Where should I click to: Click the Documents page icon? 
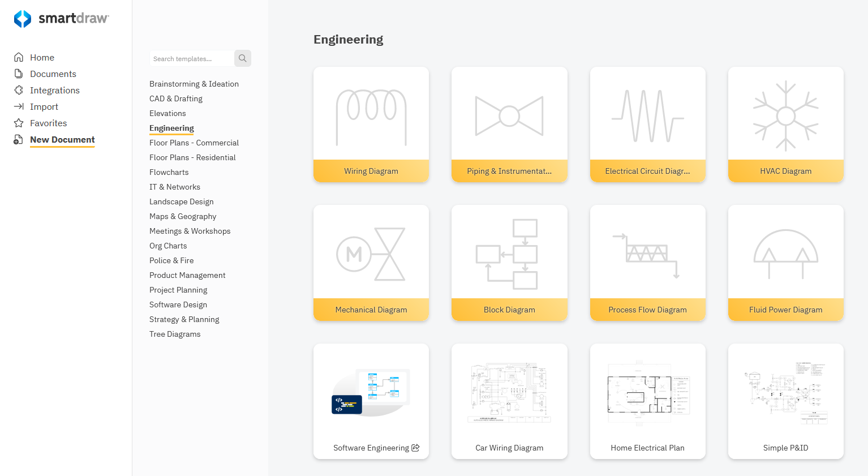click(19, 74)
